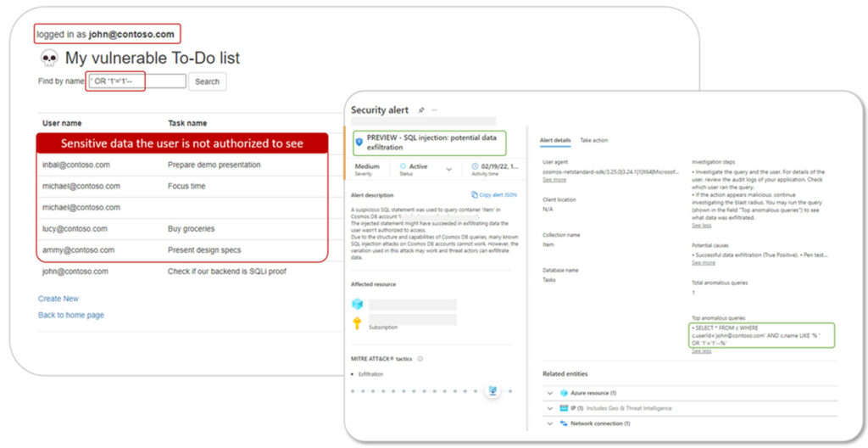Click See more under Potential causes
868x448 pixels.
pos(704,263)
